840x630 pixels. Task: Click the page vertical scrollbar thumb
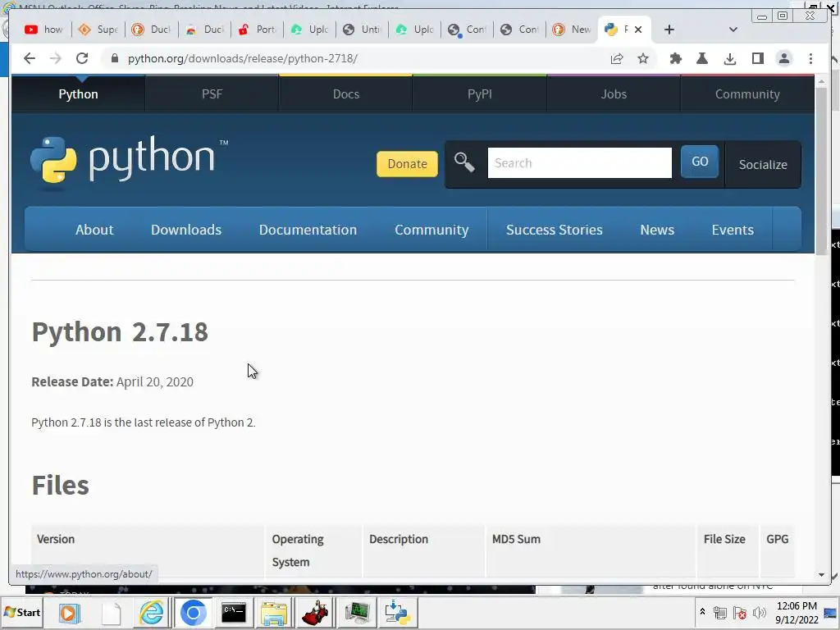(x=821, y=171)
